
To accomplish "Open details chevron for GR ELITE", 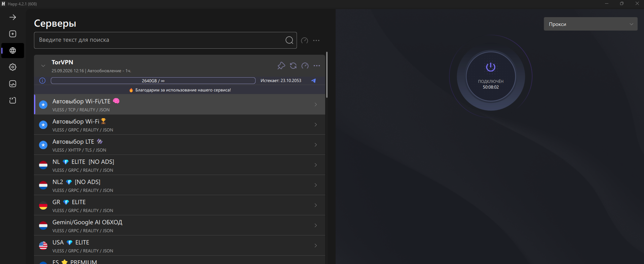I will pos(315,205).
